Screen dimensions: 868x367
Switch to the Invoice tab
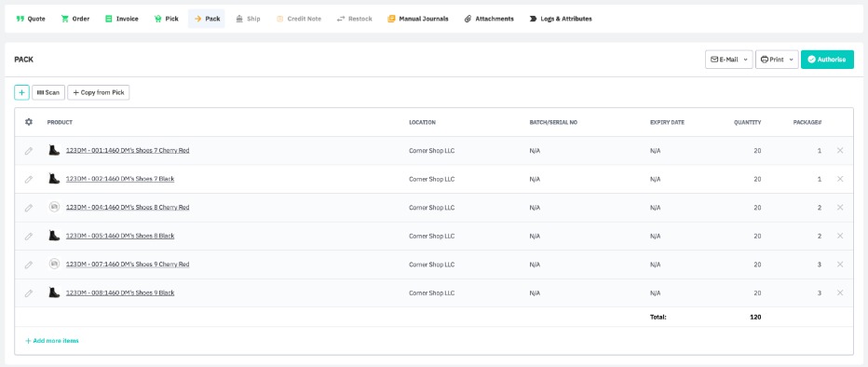pyautogui.click(x=122, y=19)
